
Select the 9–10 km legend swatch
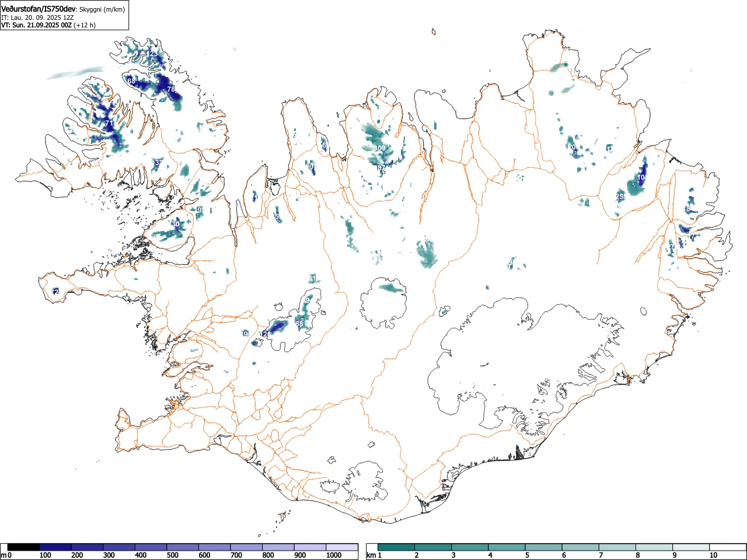click(x=690, y=547)
